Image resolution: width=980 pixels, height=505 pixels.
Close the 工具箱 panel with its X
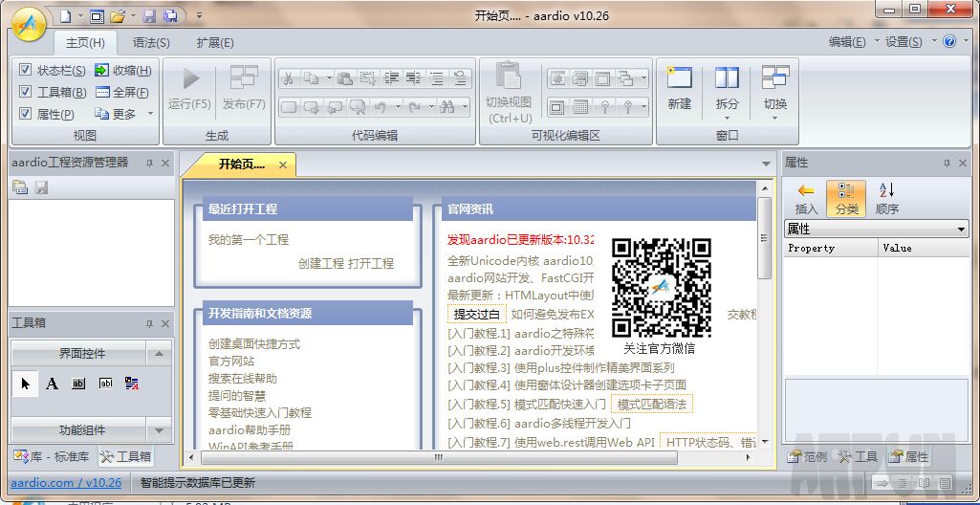[165, 323]
